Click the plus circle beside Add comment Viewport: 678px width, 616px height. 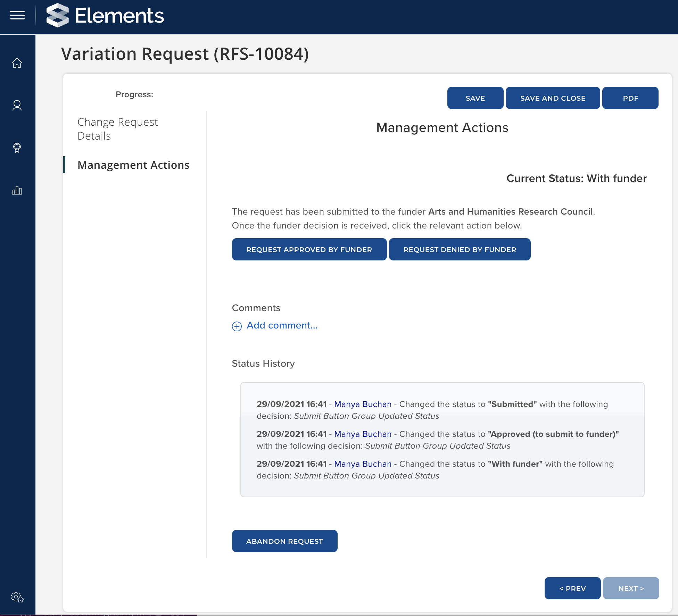coord(237,326)
